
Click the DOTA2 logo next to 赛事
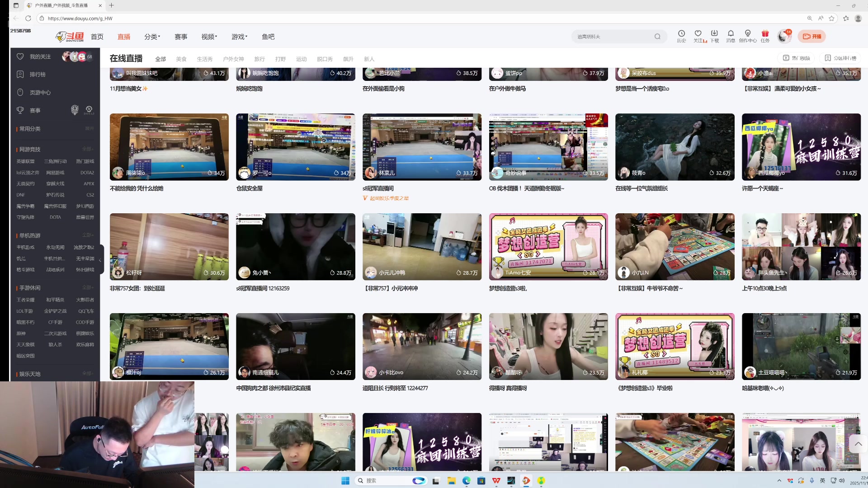pos(89,110)
